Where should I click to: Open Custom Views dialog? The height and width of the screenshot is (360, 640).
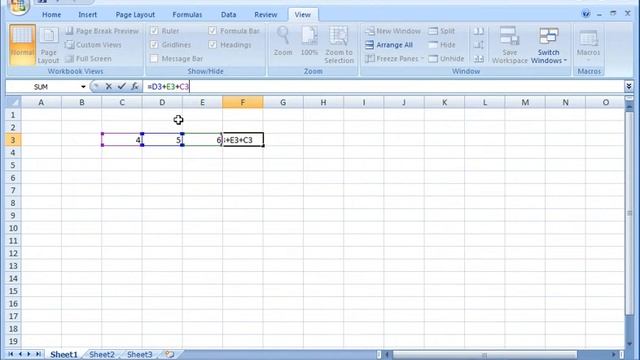click(x=93, y=45)
